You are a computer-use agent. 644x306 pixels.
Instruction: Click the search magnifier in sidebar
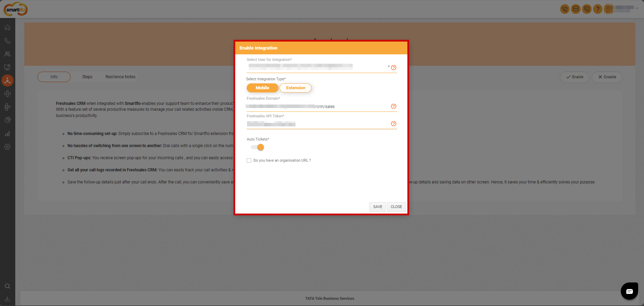point(7,286)
